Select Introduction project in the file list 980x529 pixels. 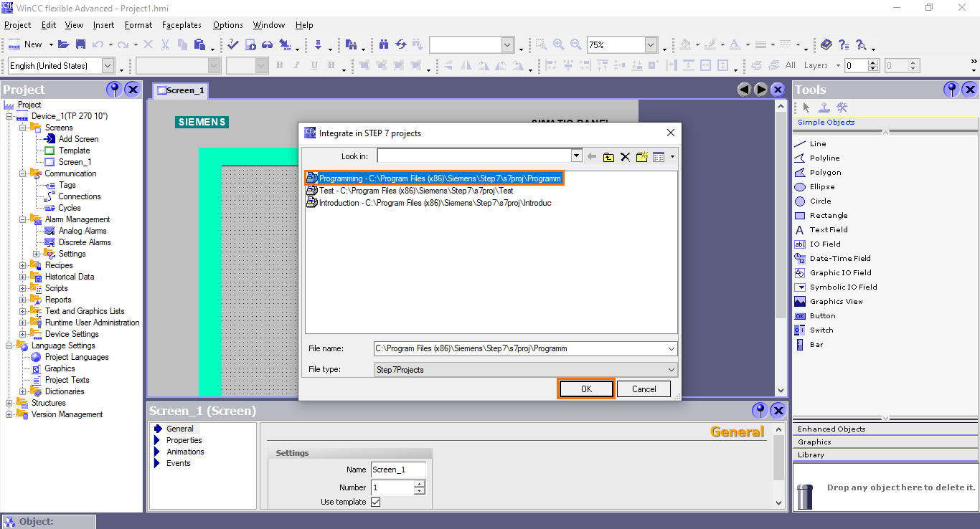[x=428, y=203]
